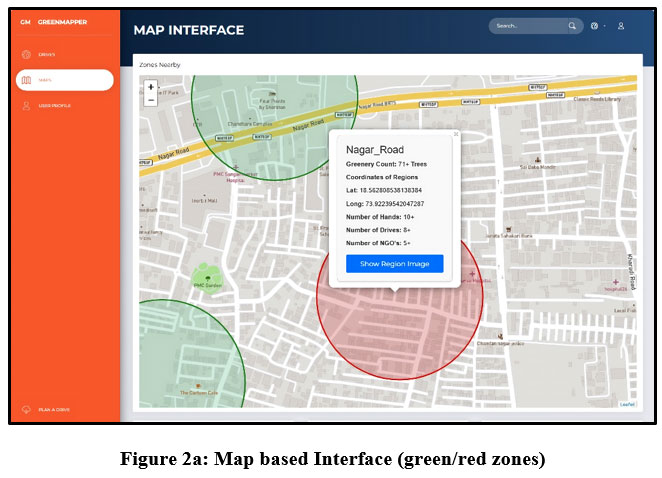Zoom in with the map plus button
This screenshot has height=478, width=662.
tap(150, 87)
